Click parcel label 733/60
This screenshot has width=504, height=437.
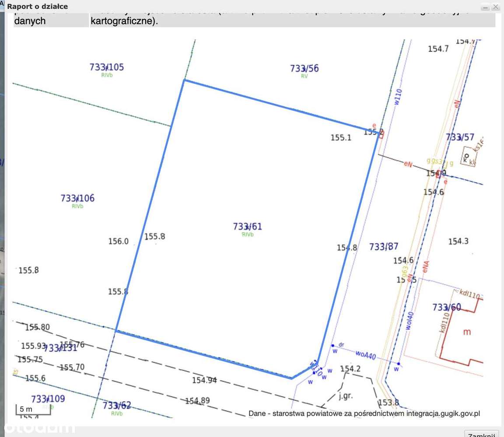446,307
